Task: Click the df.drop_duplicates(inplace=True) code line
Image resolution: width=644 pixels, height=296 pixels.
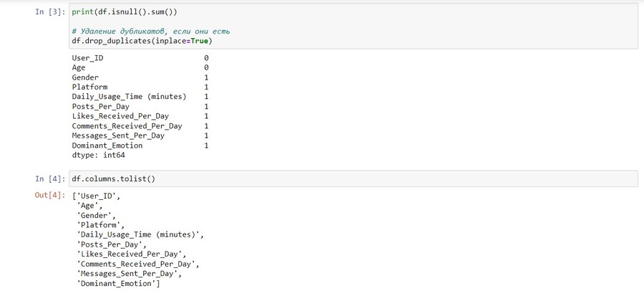Action: [x=142, y=41]
